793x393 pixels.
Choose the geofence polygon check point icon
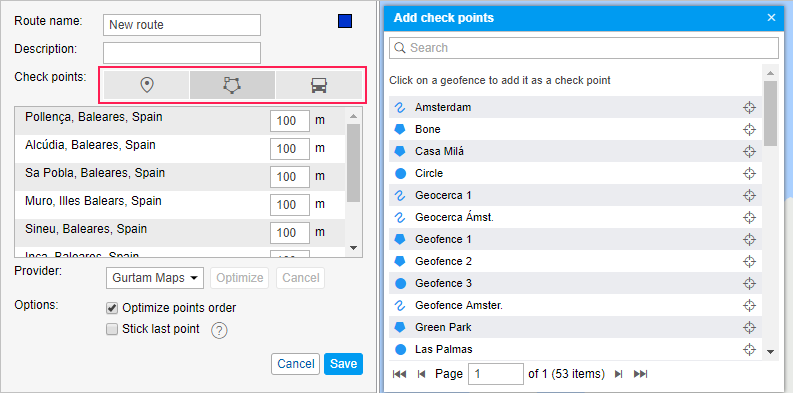[x=232, y=85]
